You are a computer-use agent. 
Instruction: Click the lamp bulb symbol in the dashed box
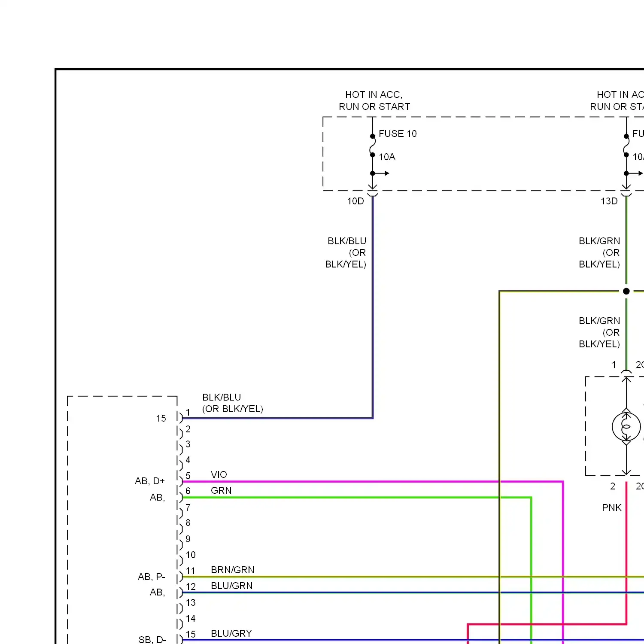pos(626,427)
